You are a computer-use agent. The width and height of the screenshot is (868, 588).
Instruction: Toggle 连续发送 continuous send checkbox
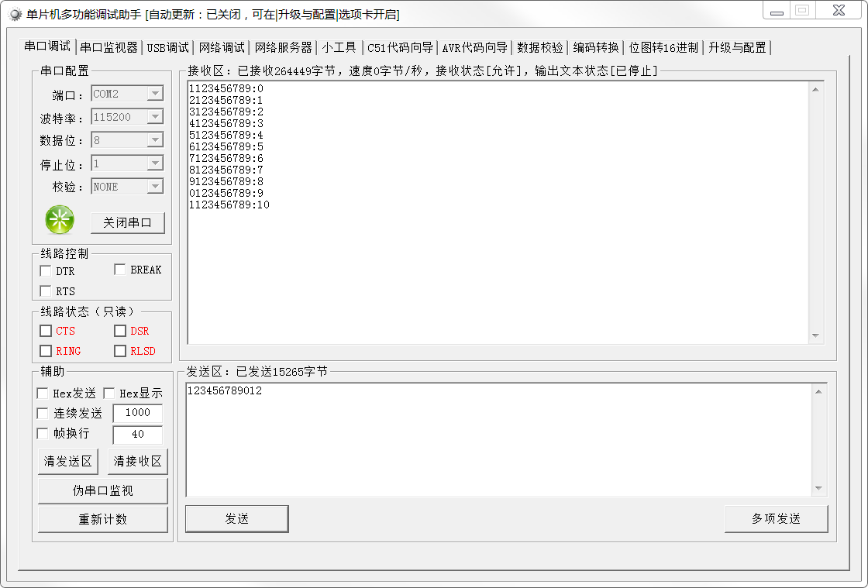click(x=42, y=413)
